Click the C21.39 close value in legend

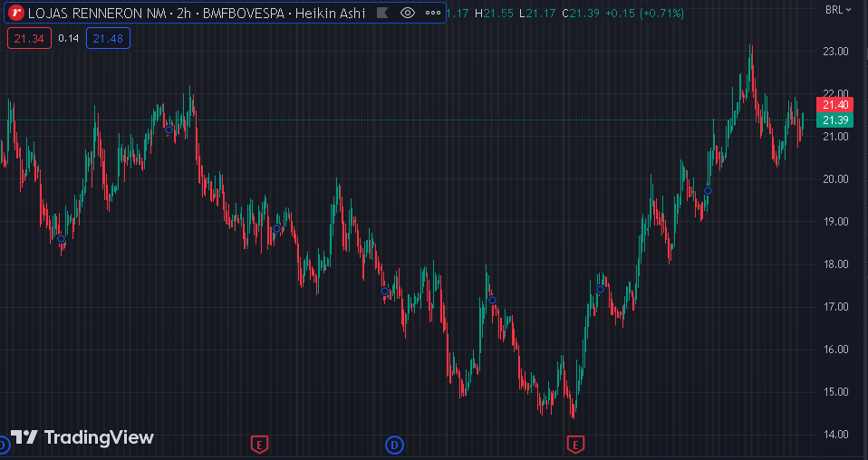pyautogui.click(x=581, y=13)
